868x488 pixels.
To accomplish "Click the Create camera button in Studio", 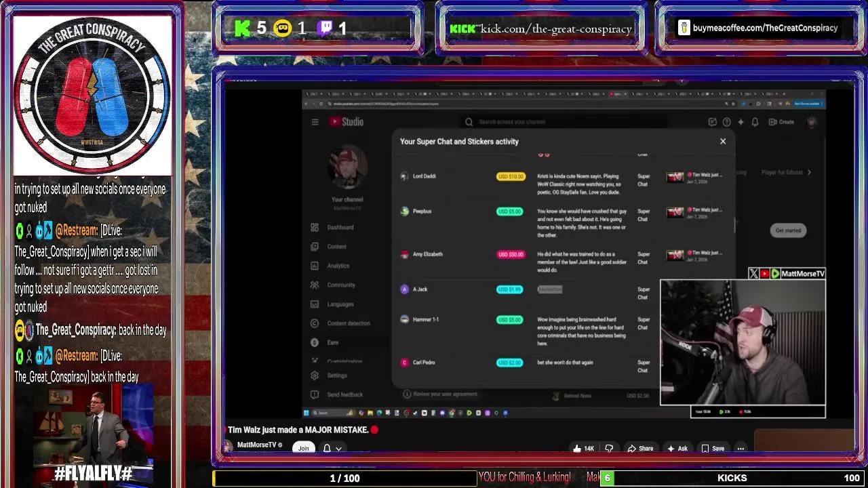I will click(x=781, y=122).
